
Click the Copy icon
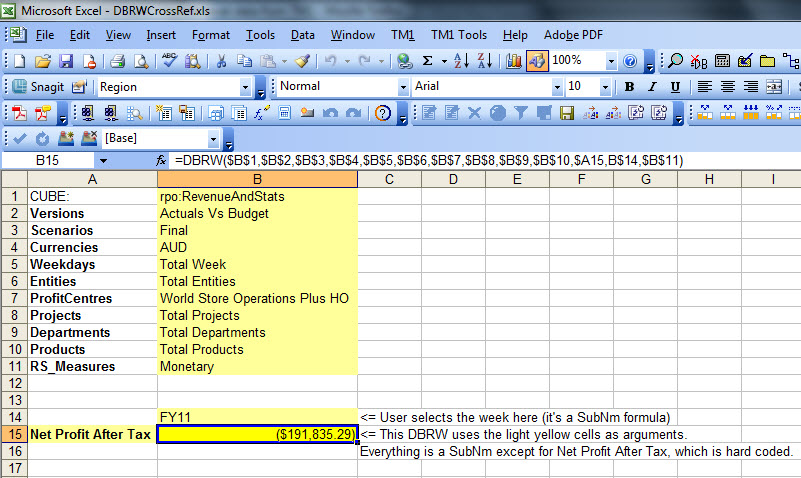pos(244,61)
